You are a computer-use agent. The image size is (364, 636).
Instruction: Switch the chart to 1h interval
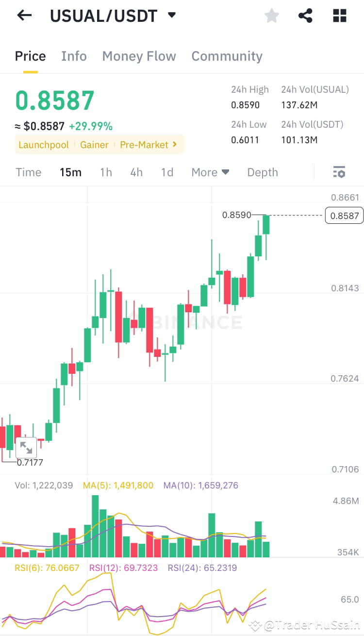(106, 172)
